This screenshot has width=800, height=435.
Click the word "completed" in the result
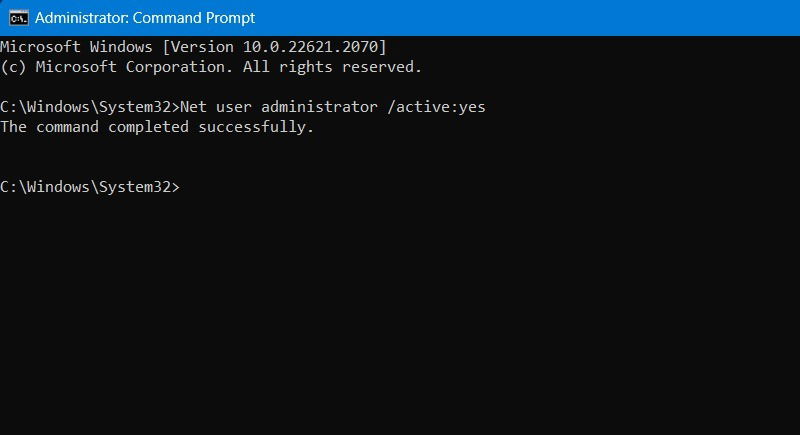148,127
